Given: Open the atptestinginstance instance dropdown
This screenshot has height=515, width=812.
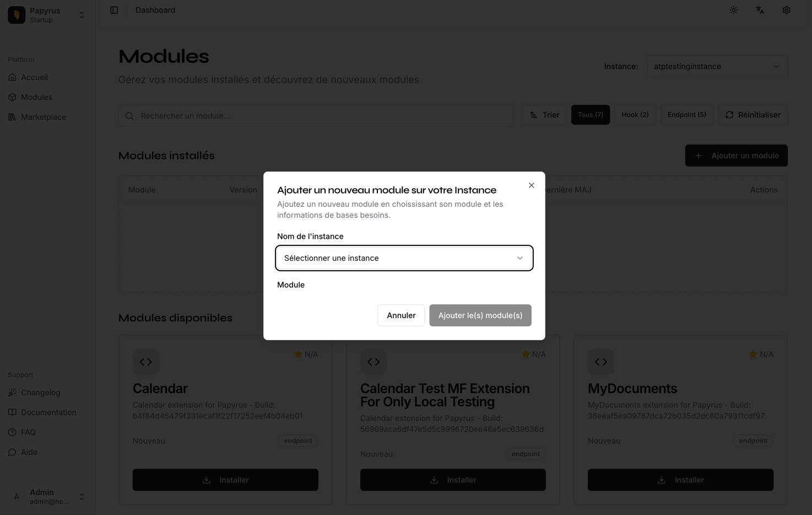Looking at the screenshot, I should pyautogui.click(x=716, y=66).
